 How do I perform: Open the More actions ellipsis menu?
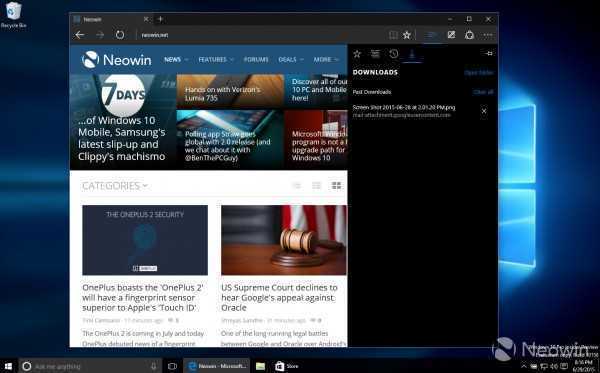[x=488, y=35]
